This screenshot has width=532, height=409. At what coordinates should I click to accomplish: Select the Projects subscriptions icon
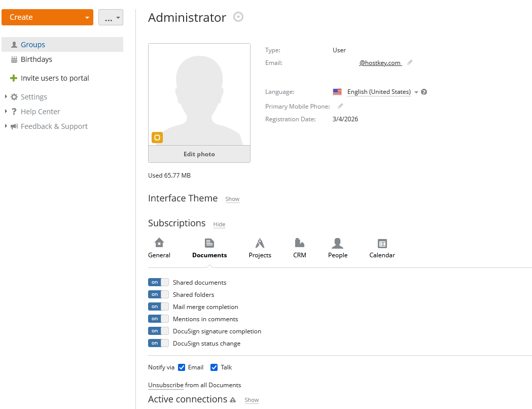pyautogui.click(x=260, y=243)
